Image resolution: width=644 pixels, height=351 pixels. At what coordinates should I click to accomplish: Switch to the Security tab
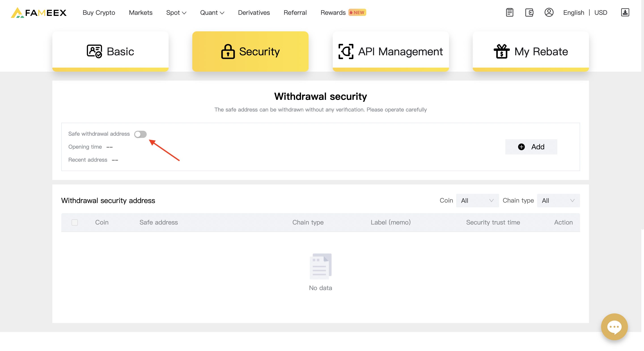coord(250,51)
